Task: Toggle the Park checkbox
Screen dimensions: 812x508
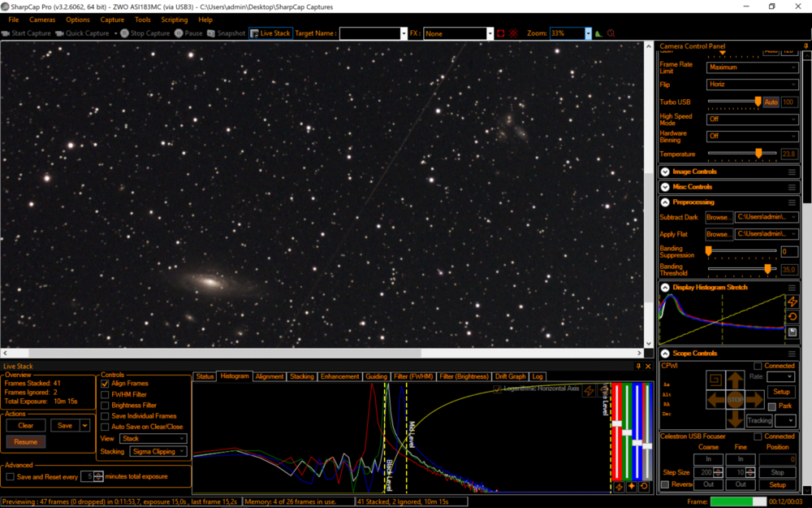Action: [x=772, y=406]
